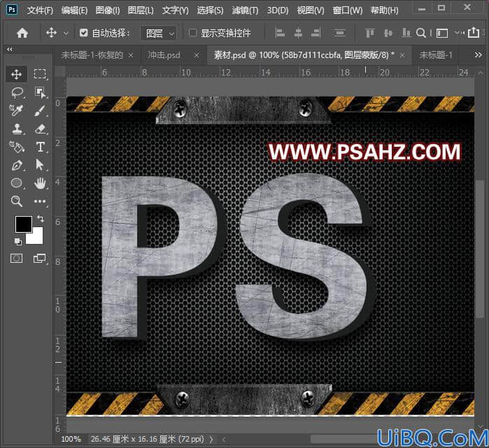This screenshot has height=448, width=489.
Task: Click the black foreground color swatch
Action: [x=23, y=224]
